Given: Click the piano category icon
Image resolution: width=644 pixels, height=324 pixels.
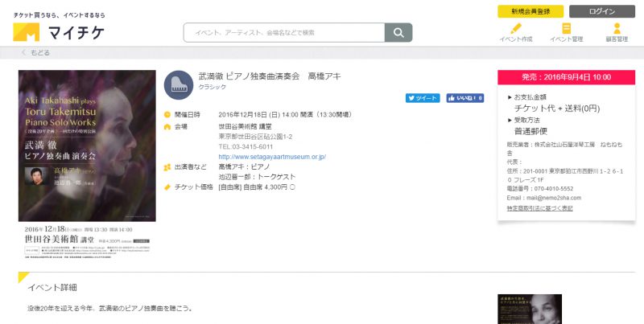Looking at the screenshot, I should click(x=179, y=85).
